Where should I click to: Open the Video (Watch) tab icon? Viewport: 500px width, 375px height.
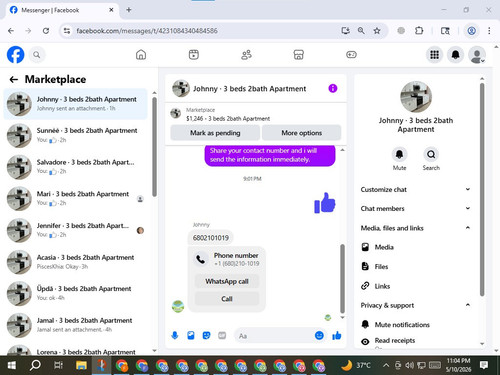pyautogui.click(x=194, y=55)
